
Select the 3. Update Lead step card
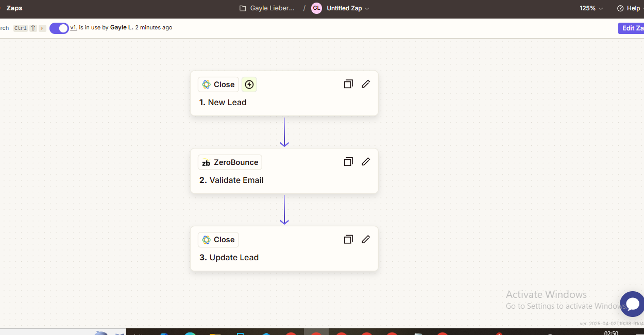click(284, 257)
